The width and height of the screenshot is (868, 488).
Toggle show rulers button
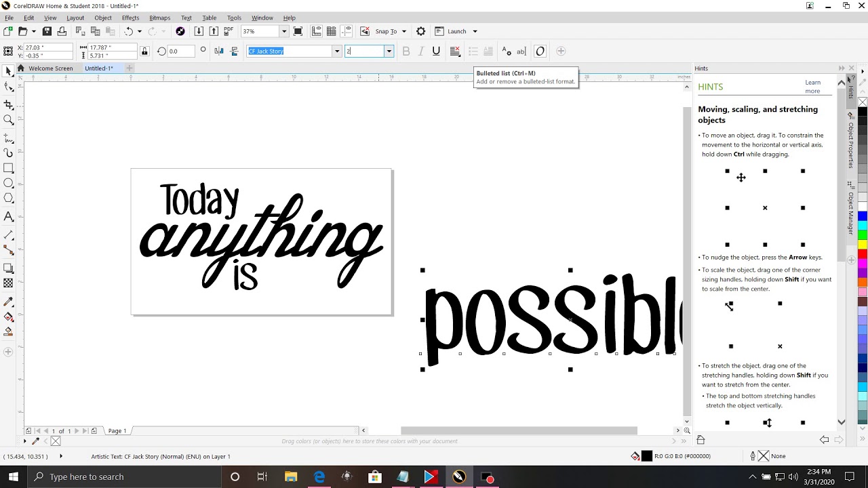pos(317,31)
